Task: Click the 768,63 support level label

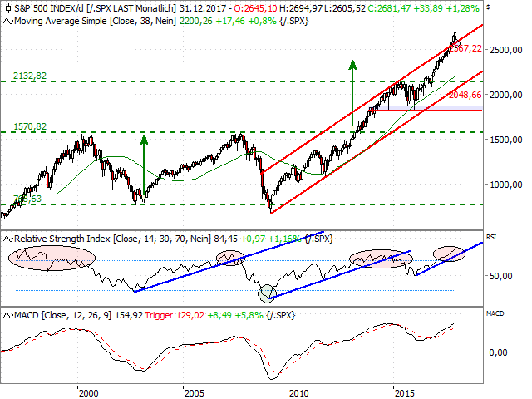Action: point(27,199)
